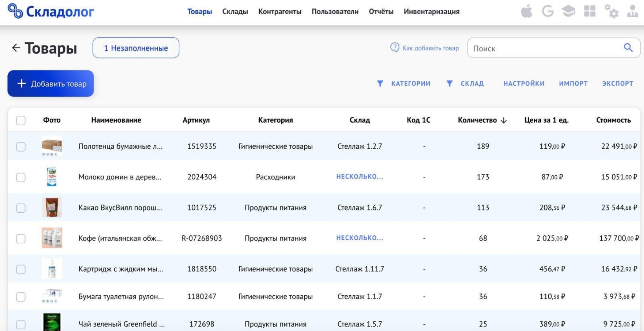Click the magnifying glass search icon

click(628, 47)
